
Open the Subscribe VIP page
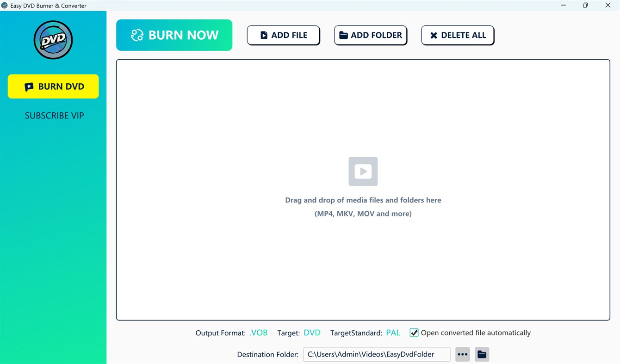[x=54, y=115]
